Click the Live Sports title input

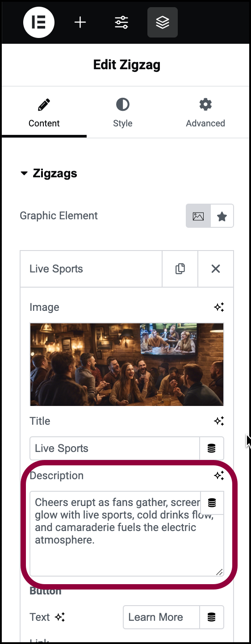point(114,448)
